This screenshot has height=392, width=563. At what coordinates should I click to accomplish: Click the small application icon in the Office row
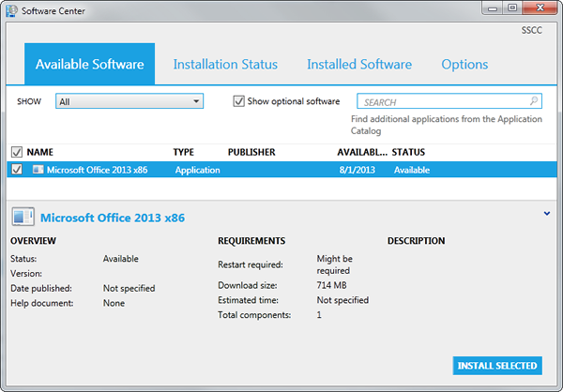38,170
